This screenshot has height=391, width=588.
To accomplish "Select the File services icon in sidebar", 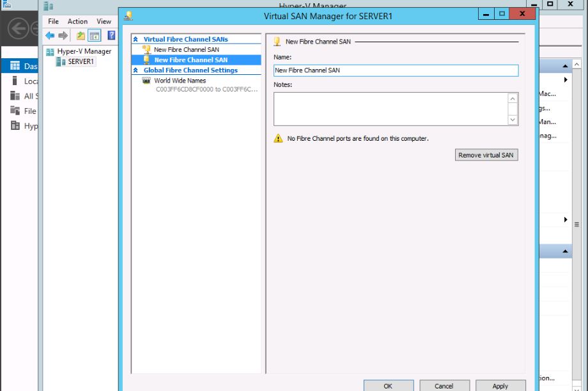I will [15, 111].
